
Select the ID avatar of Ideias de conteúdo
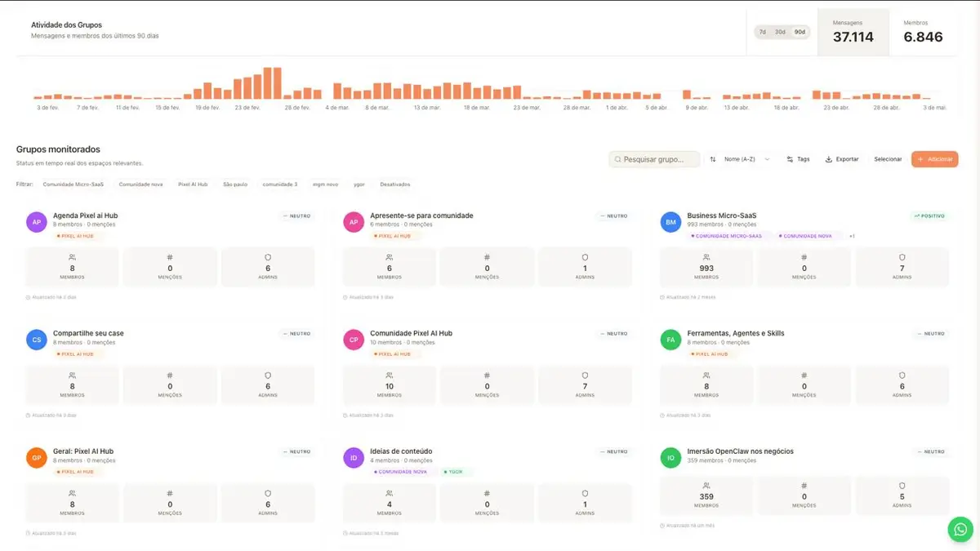point(354,457)
